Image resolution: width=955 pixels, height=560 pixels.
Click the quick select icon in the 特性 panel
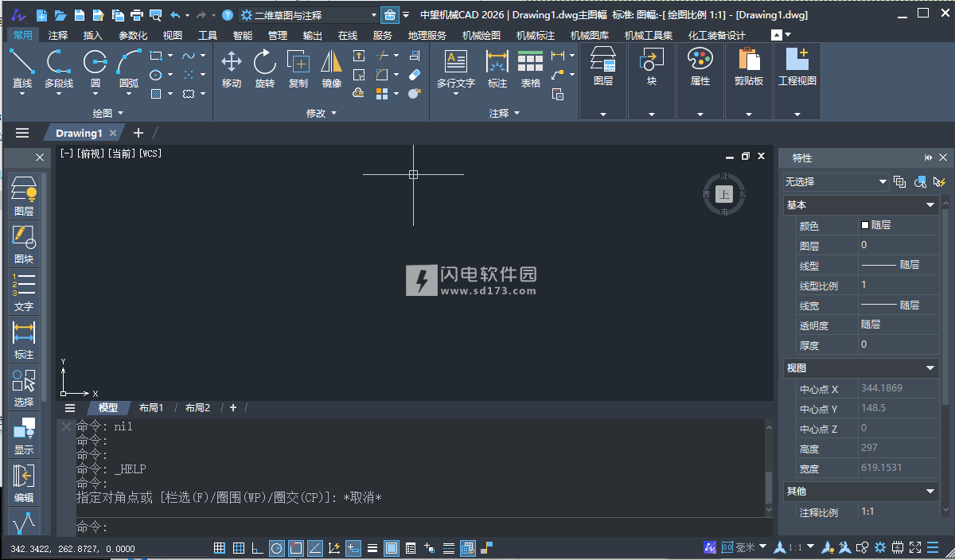(x=940, y=182)
